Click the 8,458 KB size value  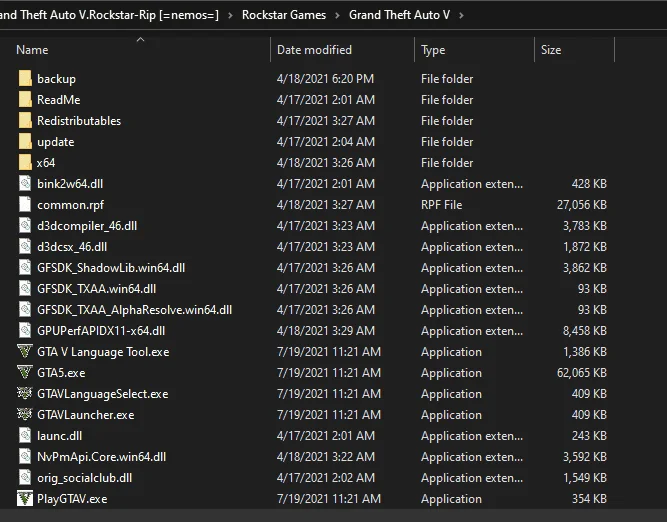(584, 331)
